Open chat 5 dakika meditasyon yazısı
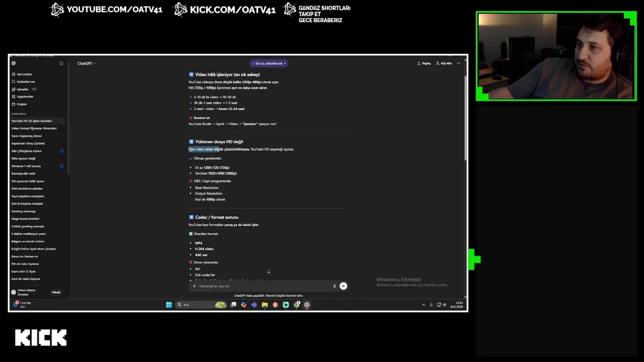The width and height of the screenshot is (644, 362). [x=29, y=234]
